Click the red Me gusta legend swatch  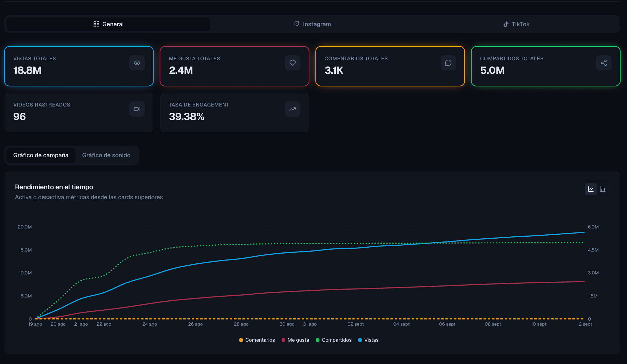283,340
